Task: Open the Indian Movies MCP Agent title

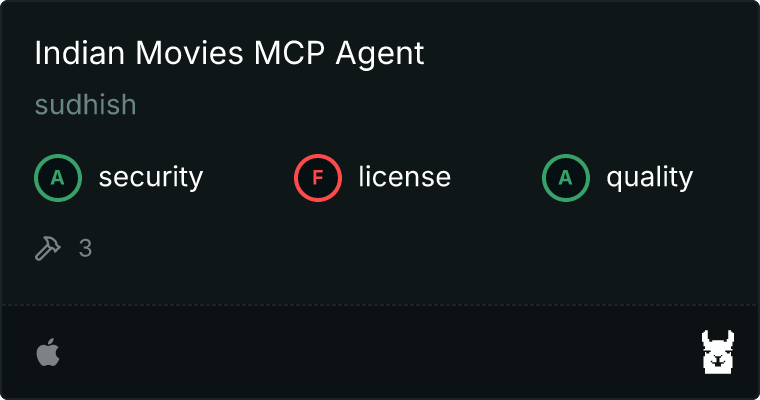Action: pos(229,53)
